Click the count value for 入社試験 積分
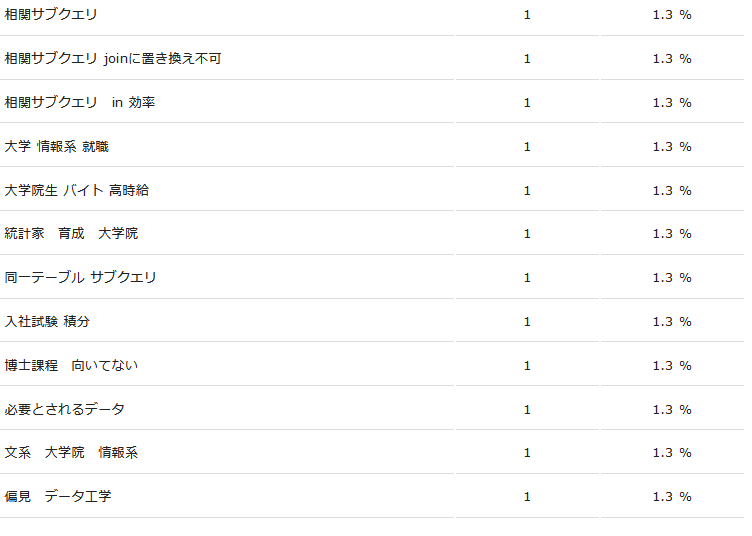Screen dimensions: 752x536 coord(527,322)
